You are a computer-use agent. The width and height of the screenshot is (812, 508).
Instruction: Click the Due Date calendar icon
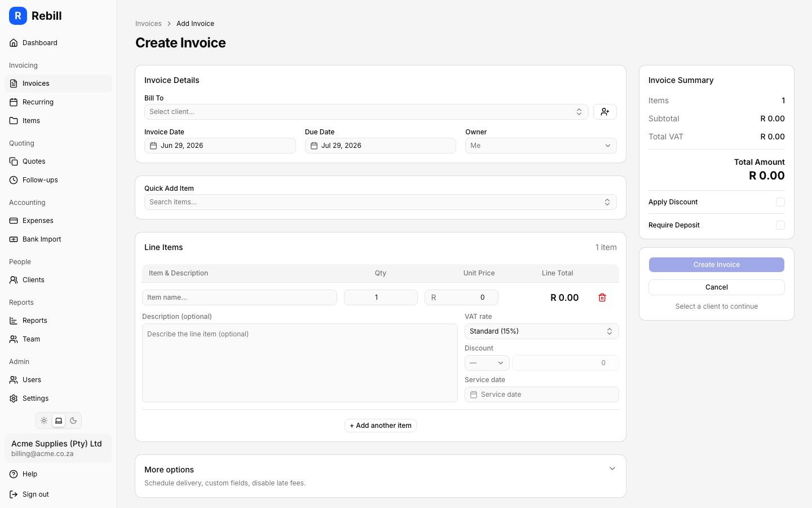(x=314, y=146)
